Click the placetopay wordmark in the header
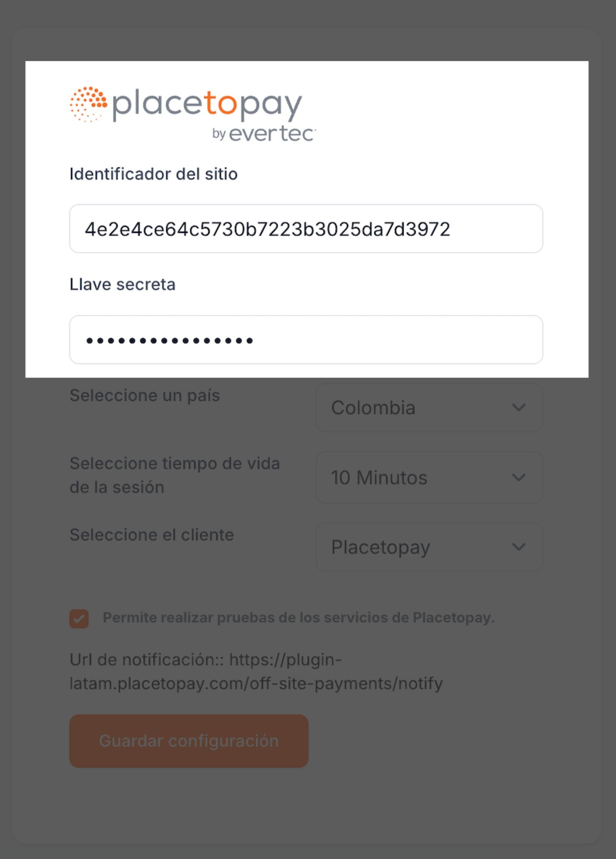Image resolution: width=616 pixels, height=859 pixels. (207, 104)
